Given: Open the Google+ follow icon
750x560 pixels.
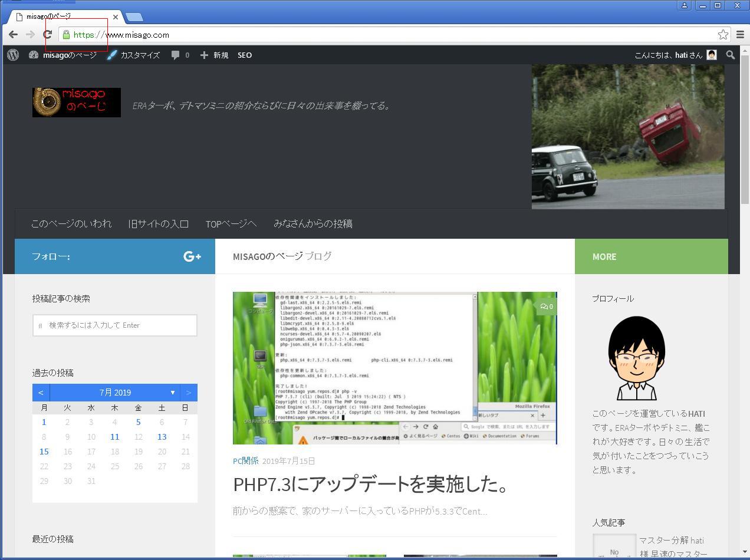Looking at the screenshot, I should tap(192, 256).
